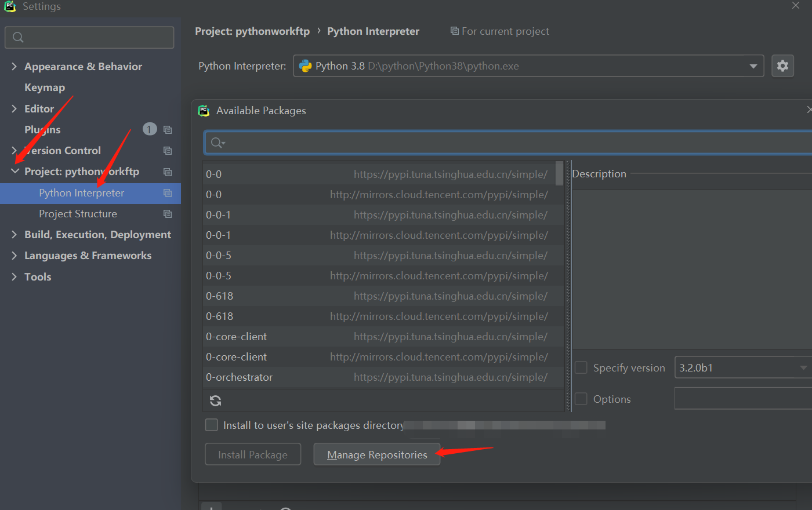
Task: Click the reload packages list icon
Action: (215, 400)
